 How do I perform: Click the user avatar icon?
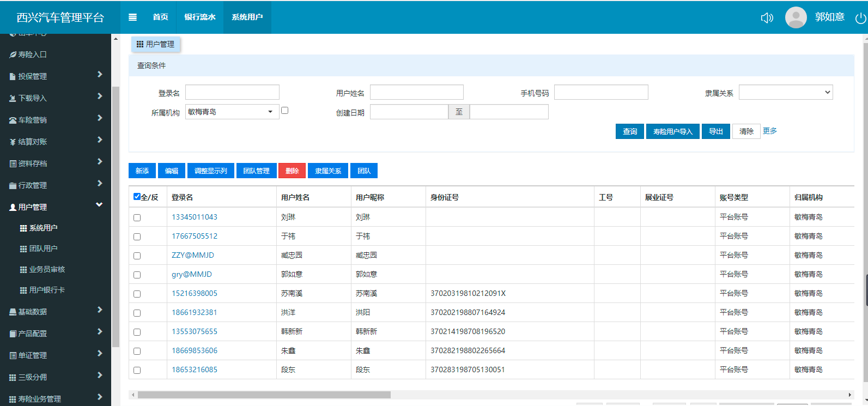[x=796, y=17]
